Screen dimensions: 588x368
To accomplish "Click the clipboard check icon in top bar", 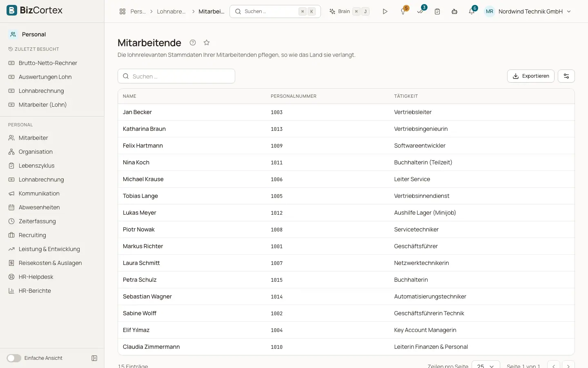I will (437, 11).
